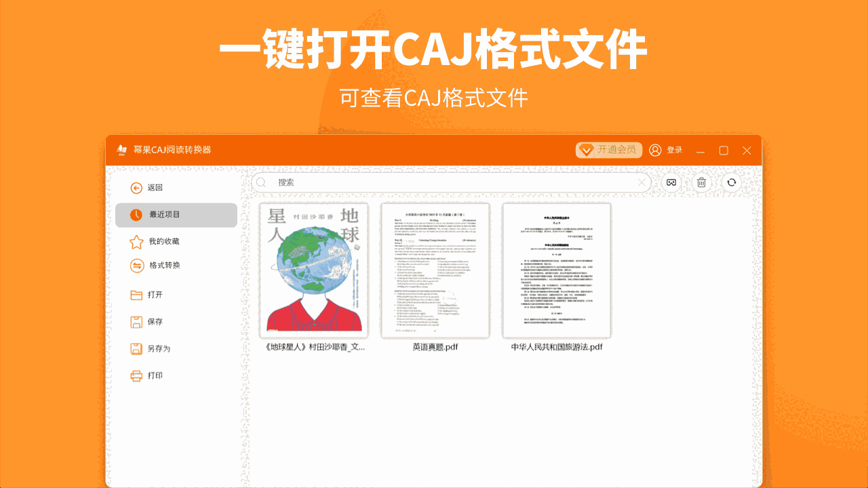Select the 格式转换 format conversion icon
Image resolution: width=868 pixels, height=488 pixels.
[x=135, y=266]
